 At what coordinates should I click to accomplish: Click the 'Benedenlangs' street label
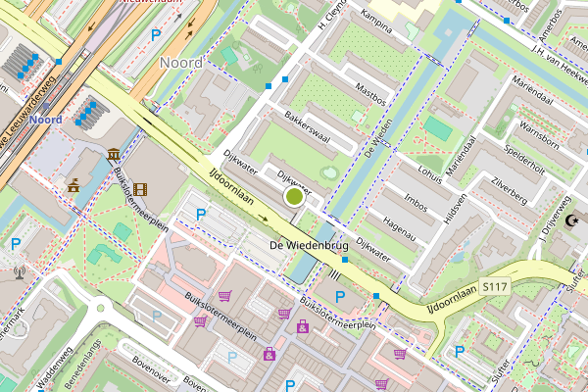click(82, 365)
